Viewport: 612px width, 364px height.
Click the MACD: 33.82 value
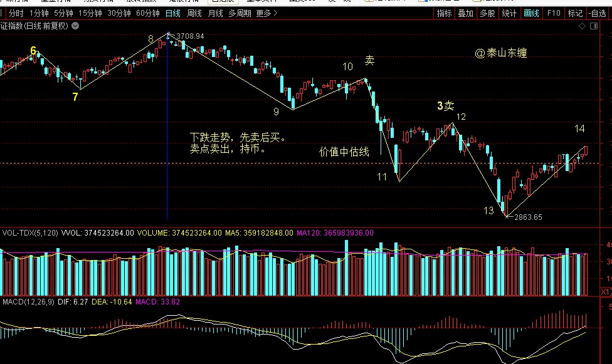tap(157, 302)
